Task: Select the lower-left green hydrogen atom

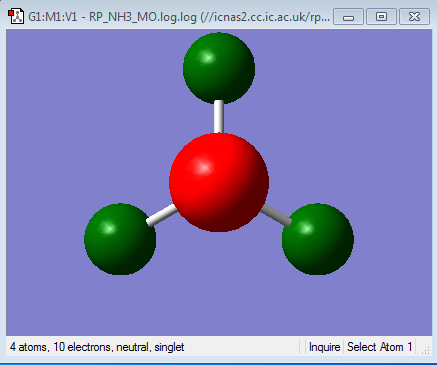Action: (120, 239)
